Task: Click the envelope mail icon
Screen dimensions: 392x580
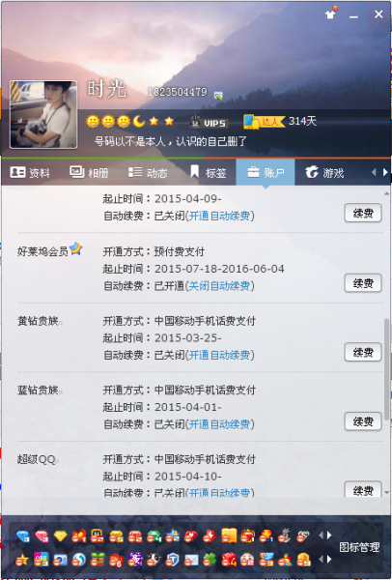Action: (191, 560)
